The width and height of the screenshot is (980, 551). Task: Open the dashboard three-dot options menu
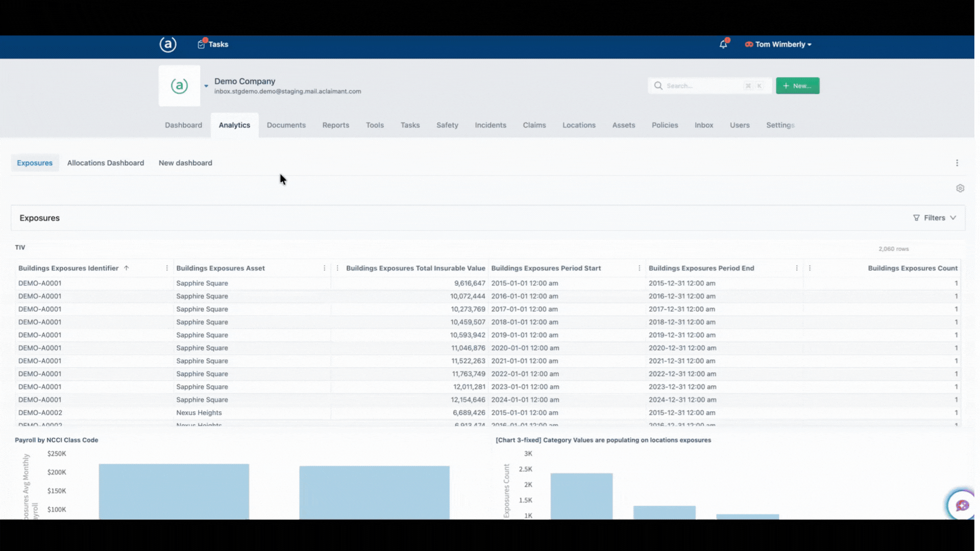(x=957, y=163)
